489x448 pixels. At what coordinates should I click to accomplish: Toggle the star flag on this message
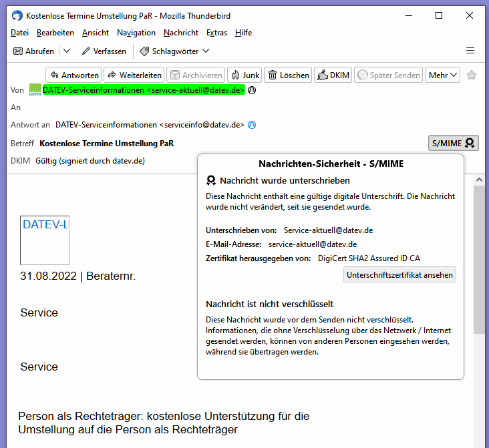(472, 75)
